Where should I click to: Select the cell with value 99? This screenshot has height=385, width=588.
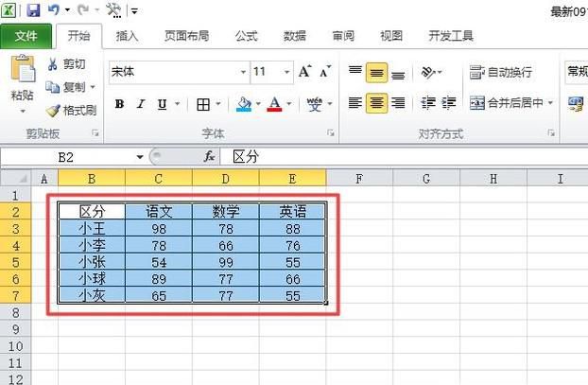[226, 262]
